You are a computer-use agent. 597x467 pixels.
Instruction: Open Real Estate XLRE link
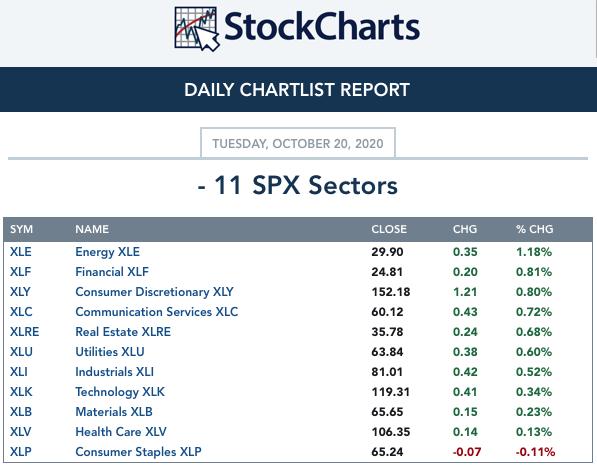(x=123, y=332)
